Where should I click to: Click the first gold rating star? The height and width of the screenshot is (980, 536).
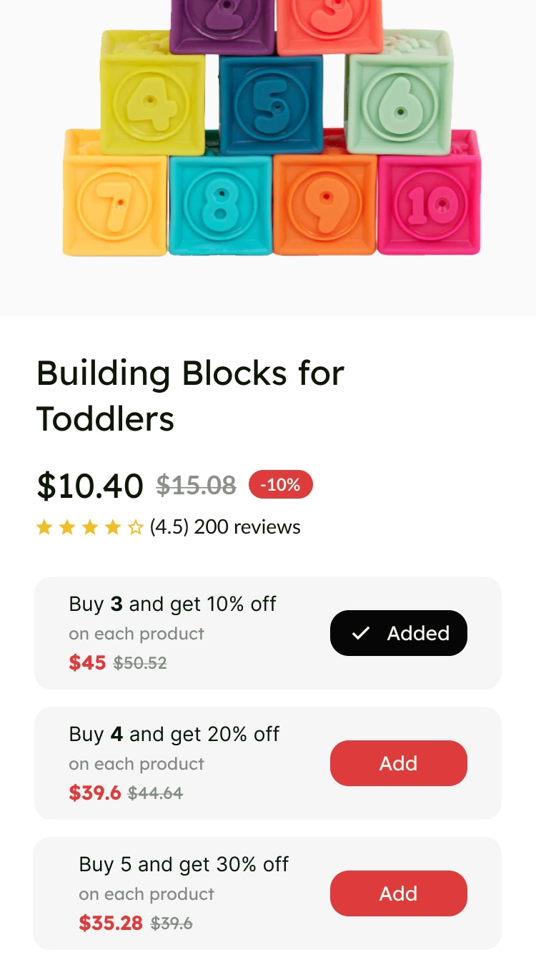(44, 528)
